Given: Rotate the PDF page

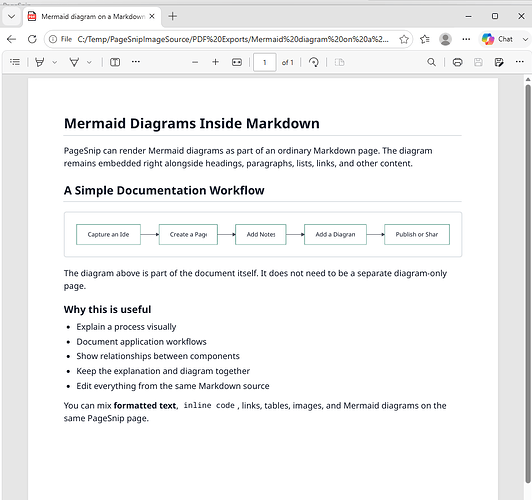Looking at the screenshot, I should pos(314,62).
